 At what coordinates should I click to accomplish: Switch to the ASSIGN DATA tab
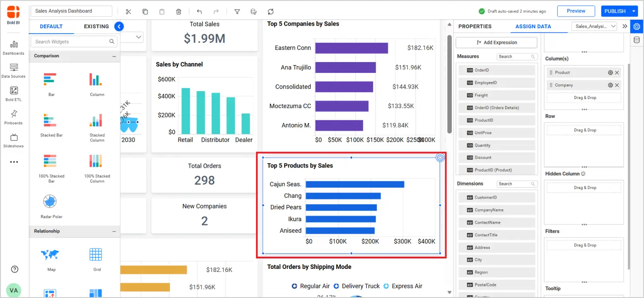tap(533, 26)
